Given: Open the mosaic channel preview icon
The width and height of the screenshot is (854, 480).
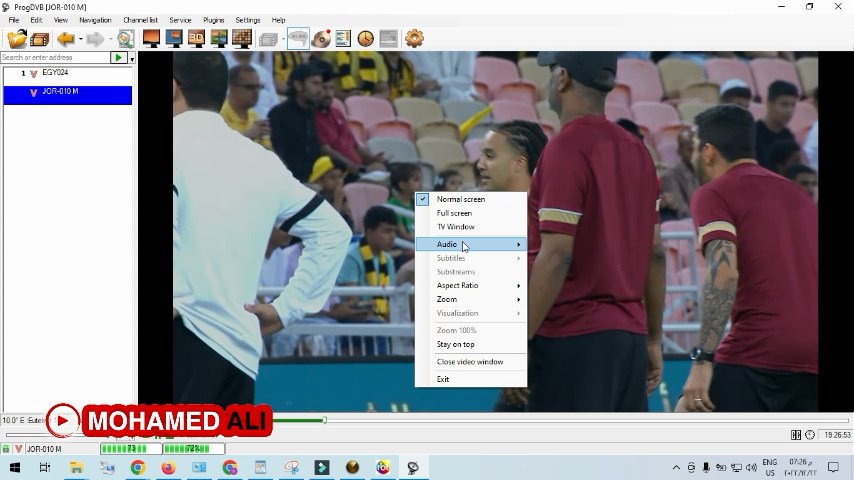Looking at the screenshot, I should 241,39.
